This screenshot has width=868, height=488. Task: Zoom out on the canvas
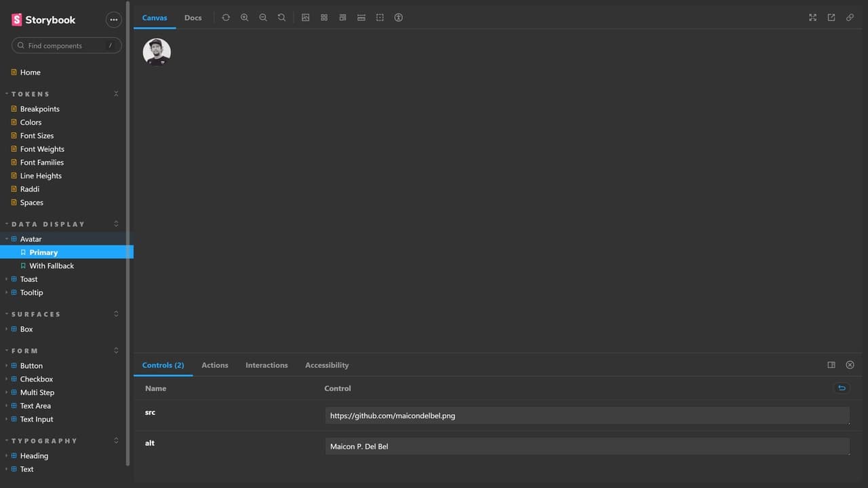pyautogui.click(x=263, y=18)
